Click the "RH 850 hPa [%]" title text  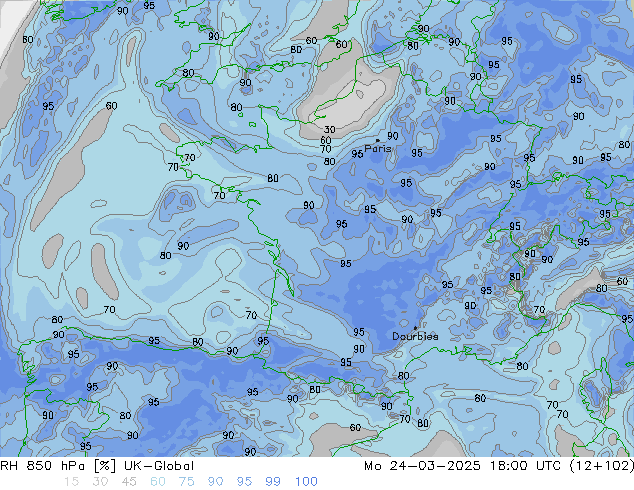tap(58, 466)
